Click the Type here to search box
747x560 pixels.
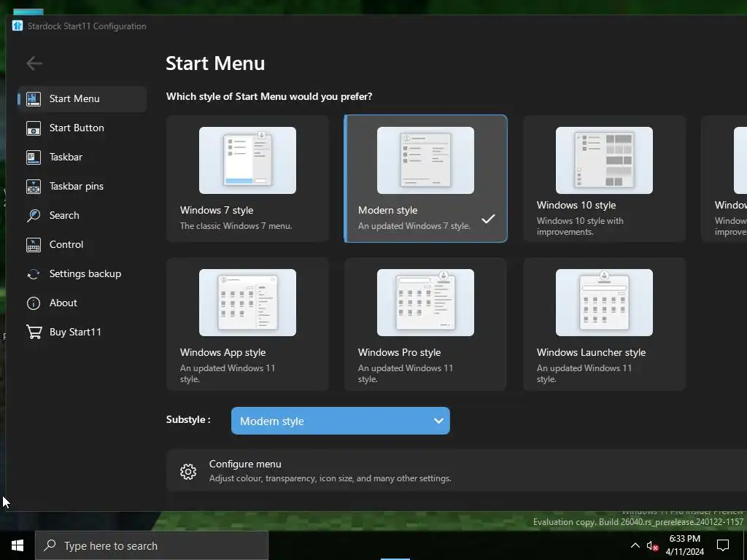[152, 545]
